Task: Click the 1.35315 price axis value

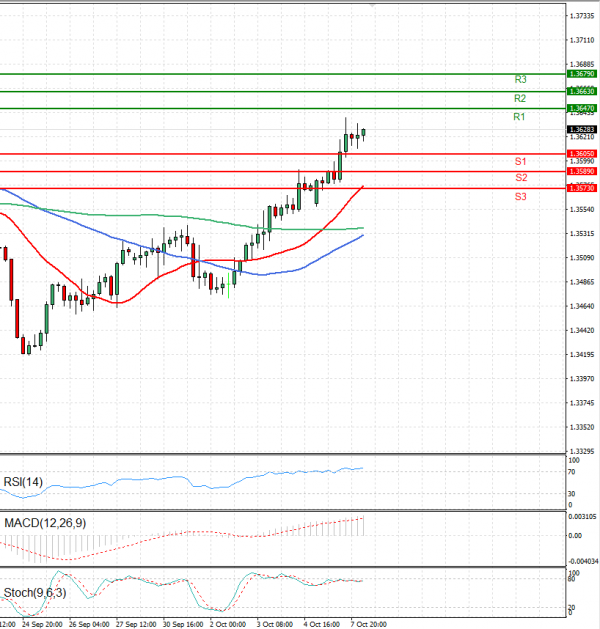Action: [582, 233]
